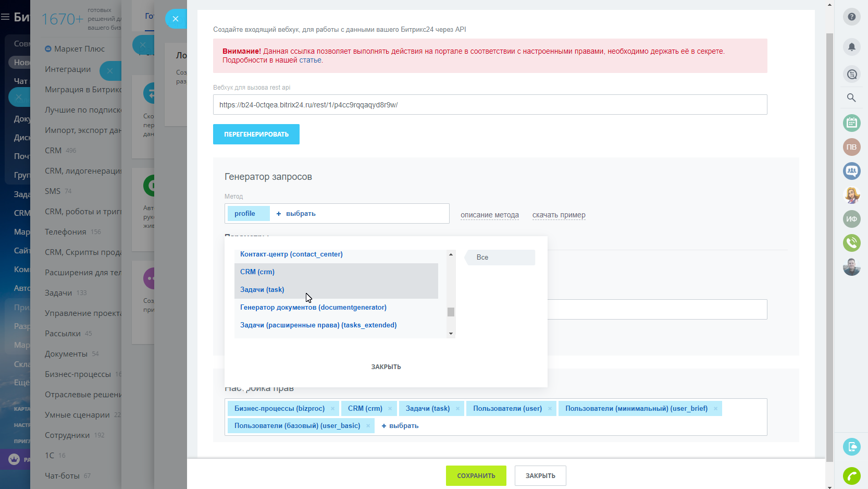The height and width of the screenshot is (489, 868).
Task: Open the green telephony call icon
Action: (851, 243)
